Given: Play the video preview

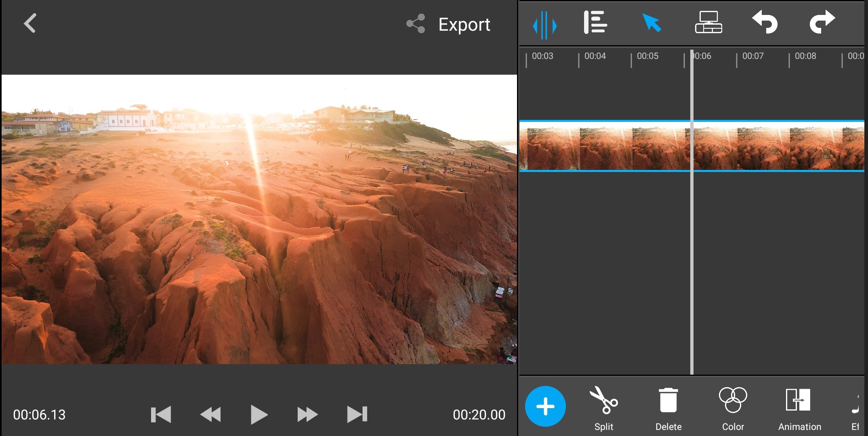Looking at the screenshot, I should [x=259, y=415].
